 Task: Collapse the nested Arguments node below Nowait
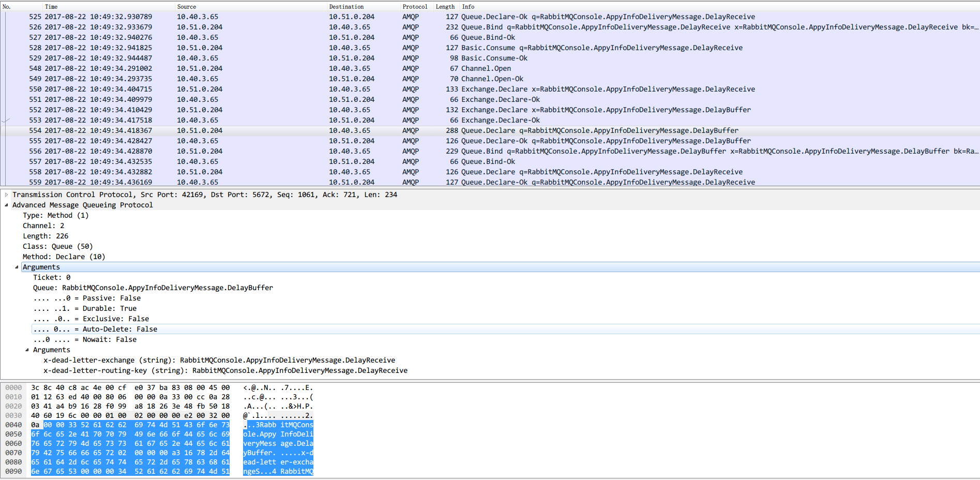point(27,350)
